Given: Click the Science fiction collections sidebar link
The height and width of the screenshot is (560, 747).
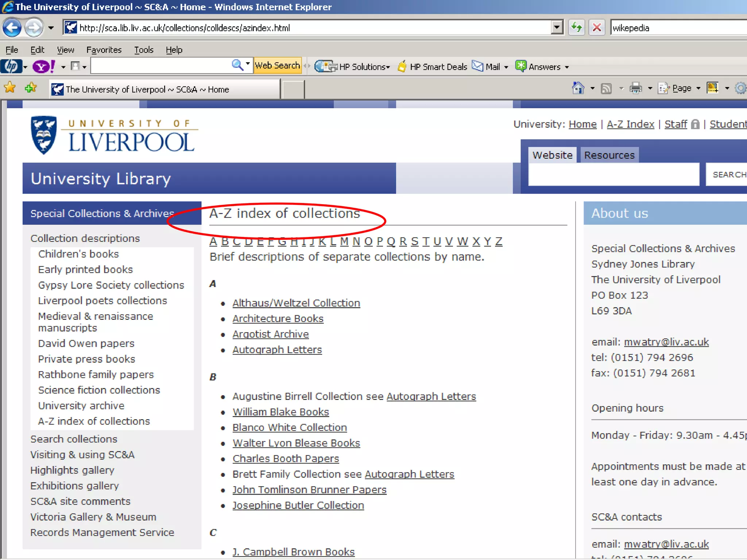Looking at the screenshot, I should coord(99,390).
